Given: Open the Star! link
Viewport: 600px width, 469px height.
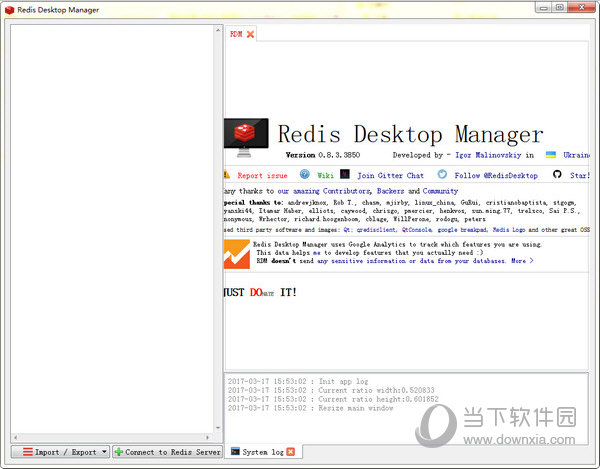Looking at the screenshot, I should coord(580,176).
